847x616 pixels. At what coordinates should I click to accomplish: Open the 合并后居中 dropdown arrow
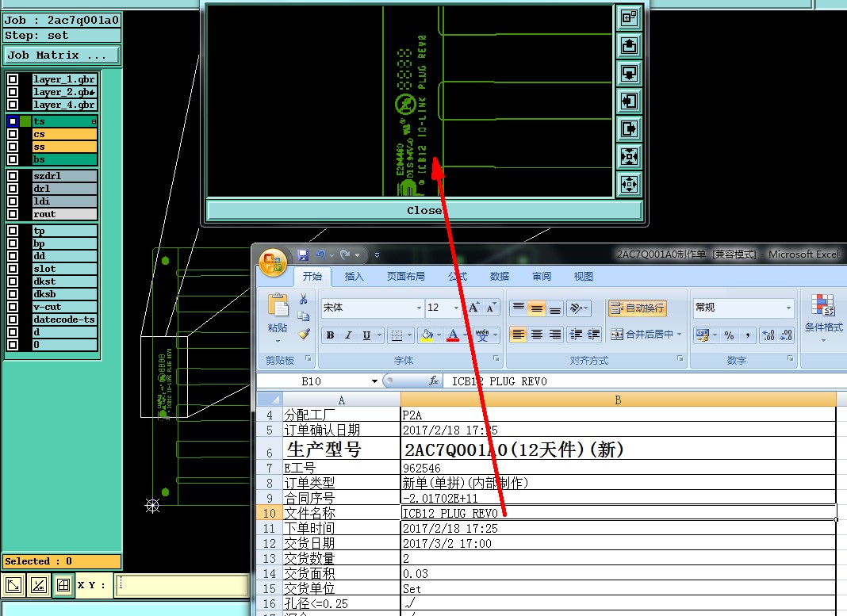point(679,335)
